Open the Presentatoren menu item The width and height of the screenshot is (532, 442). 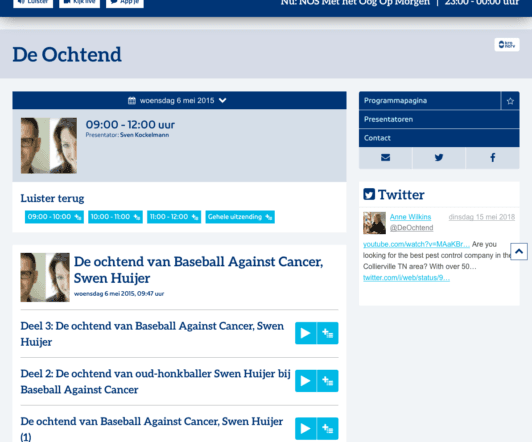439,119
